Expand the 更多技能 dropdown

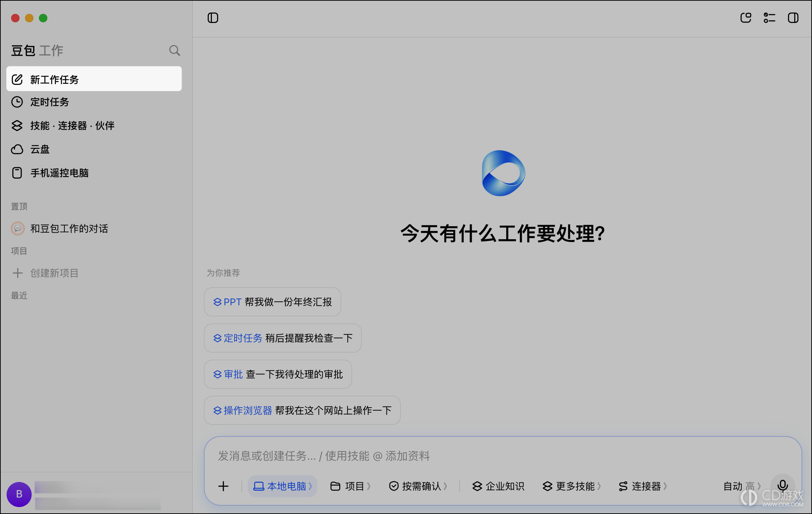[572, 486]
